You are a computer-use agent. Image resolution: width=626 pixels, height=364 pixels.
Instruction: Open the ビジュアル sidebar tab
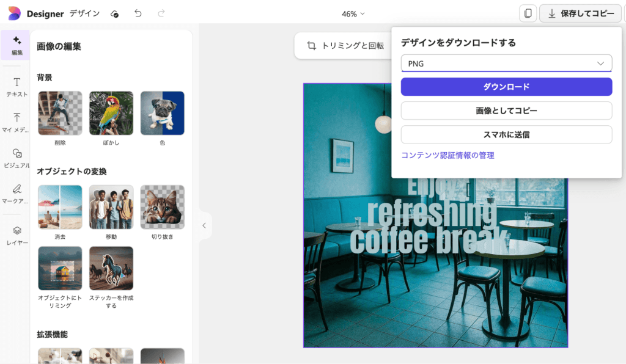point(17,158)
